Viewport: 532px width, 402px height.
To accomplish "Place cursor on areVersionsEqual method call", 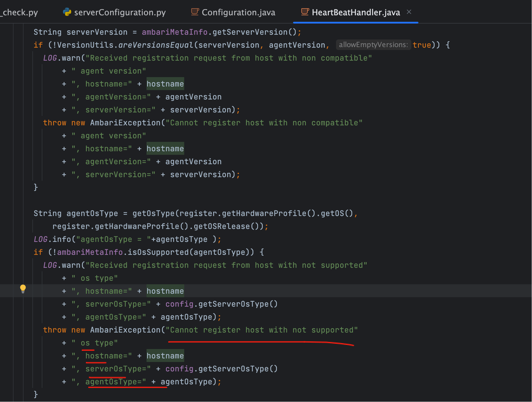I will (x=156, y=45).
